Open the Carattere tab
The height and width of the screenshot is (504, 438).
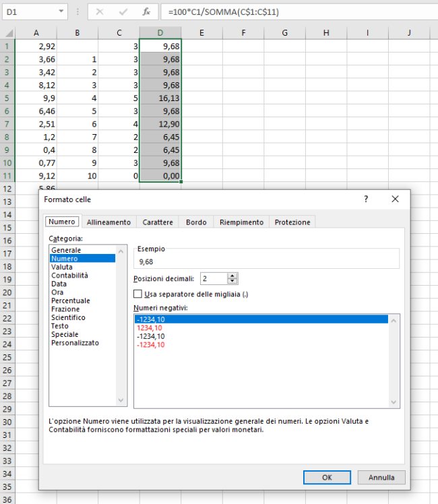point(158,222)
